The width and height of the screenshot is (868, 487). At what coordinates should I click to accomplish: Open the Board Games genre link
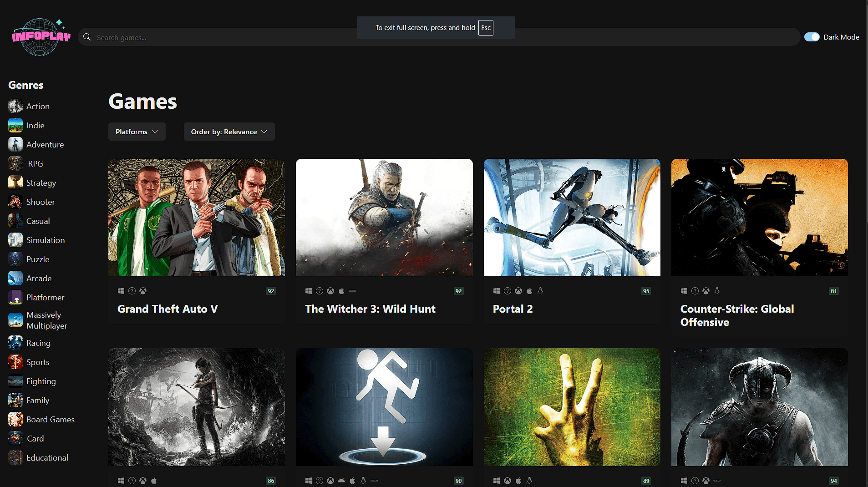50,419
